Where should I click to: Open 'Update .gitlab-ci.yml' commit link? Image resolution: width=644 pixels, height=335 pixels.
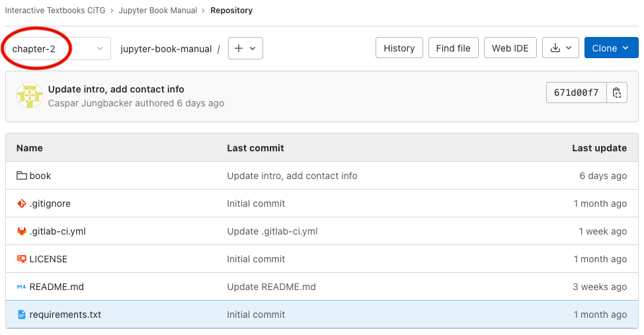(272, 231)
